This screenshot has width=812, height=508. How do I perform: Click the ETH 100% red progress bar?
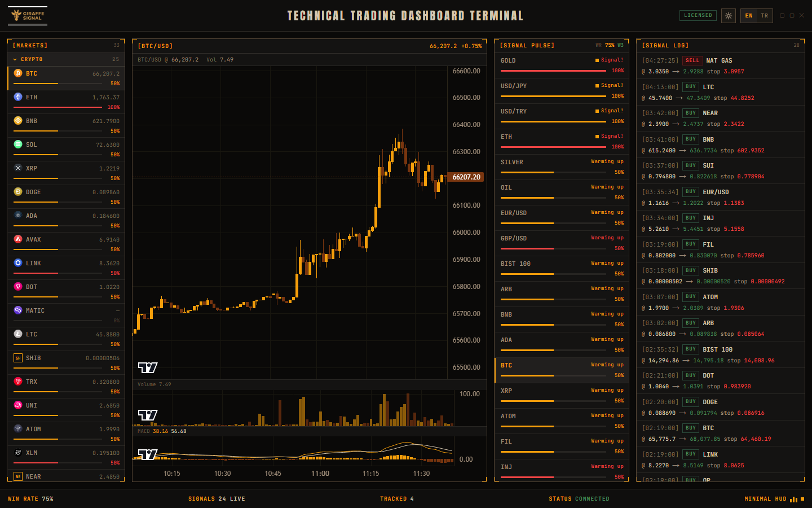click(58, 107)
